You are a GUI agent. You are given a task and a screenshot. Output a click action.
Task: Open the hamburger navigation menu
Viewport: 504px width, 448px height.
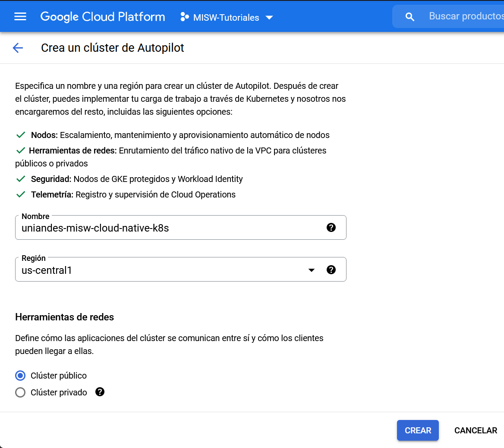(x=20, y=16)
